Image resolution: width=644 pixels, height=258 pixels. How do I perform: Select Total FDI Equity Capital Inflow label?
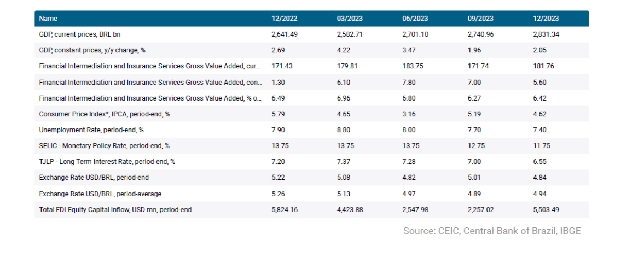click(x=115, y=209)
